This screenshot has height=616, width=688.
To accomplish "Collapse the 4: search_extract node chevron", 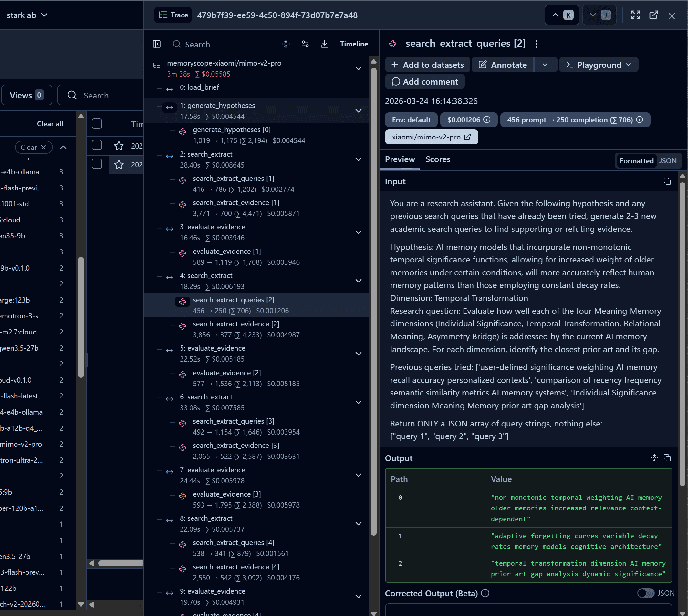I will [x=358, y=281].
